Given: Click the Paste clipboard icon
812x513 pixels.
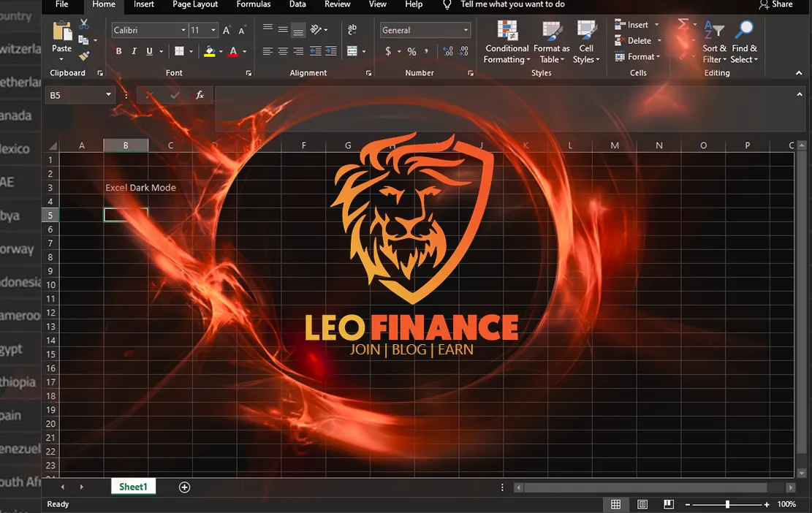Looking at the screenshot, I should coord(62,31).
